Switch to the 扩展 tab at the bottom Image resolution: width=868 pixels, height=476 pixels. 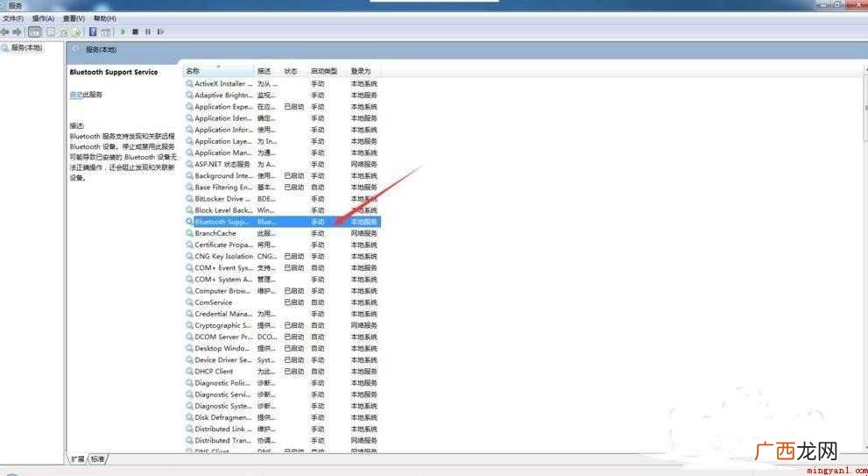[x=78, y=458]
